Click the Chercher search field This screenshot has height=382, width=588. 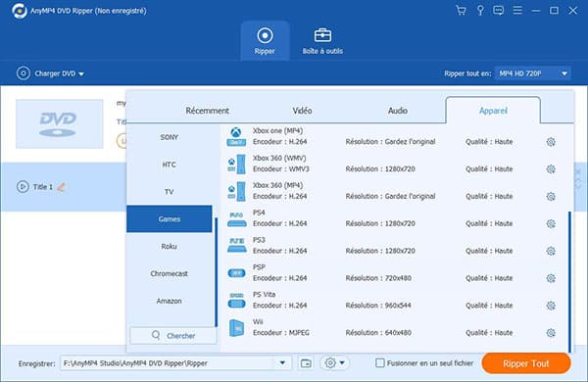tap(173, 336)
